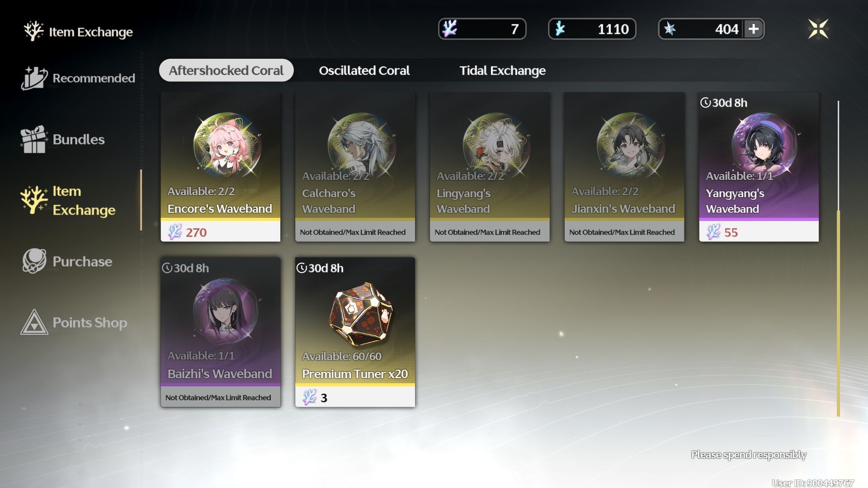The width and height of the screenshot is (868, 488).
Task: Select Baizhi's Waveband card
Action: (221, 332)
